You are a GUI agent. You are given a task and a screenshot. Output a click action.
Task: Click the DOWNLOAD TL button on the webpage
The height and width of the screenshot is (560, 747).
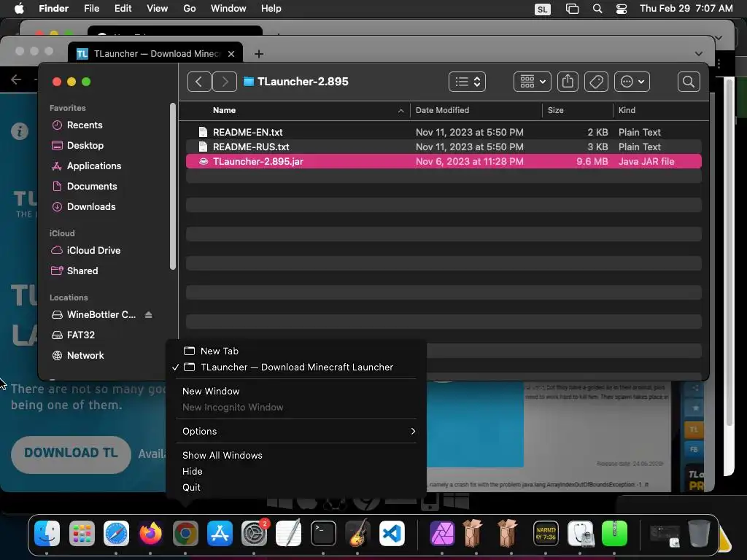pyautogui.click(x=71, y=454)
